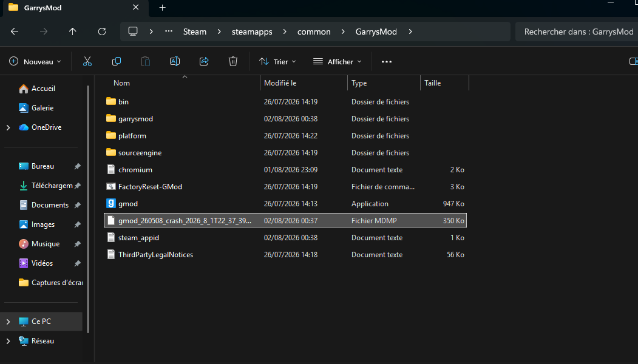Screen dimensions: 638x364
Task: Navigate to common in address bar
Action: coord(314,32)
